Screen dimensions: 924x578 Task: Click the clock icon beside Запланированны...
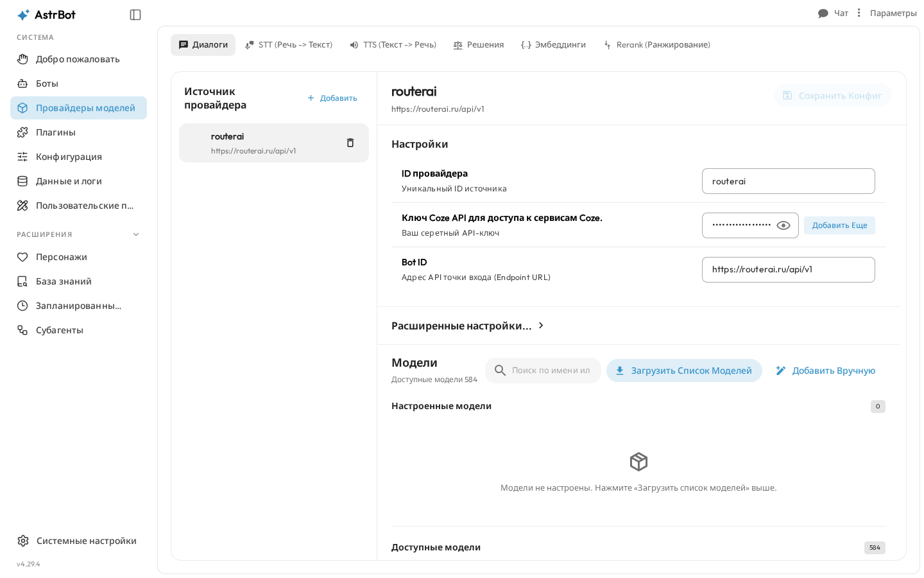[x=22, y=306]
